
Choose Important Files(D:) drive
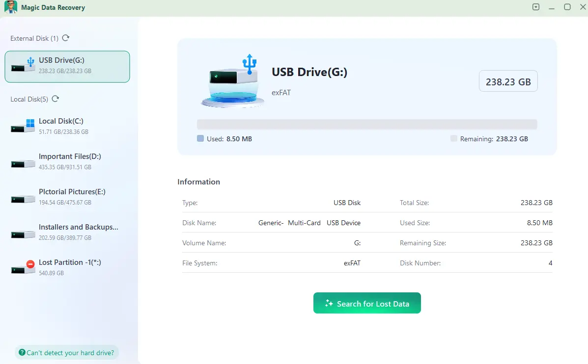(x=67, y=161)
